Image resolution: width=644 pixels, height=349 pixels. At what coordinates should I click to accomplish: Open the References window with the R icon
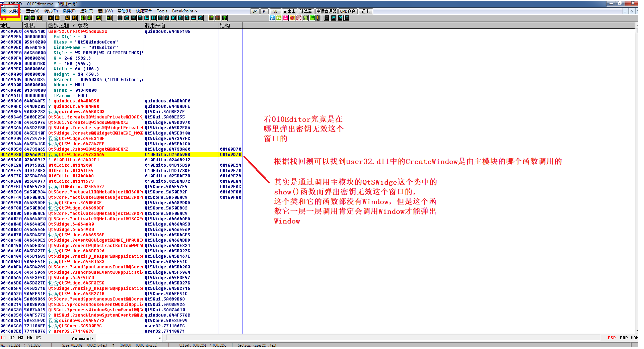click(x=187, y=18)
